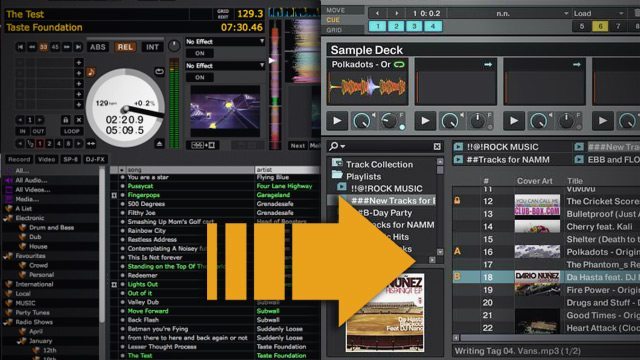
Task: Mute the second sample slot speaker icon
Action: (x=462, y=115)
